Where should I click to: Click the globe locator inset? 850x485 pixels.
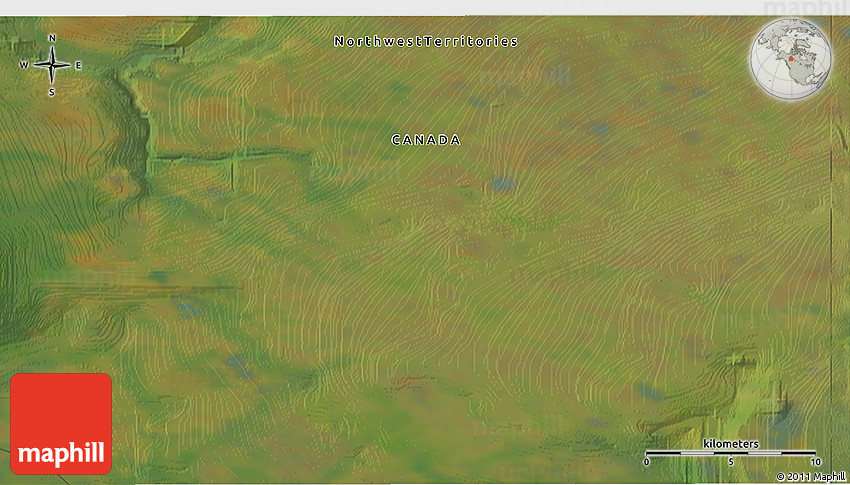(790, 59)
